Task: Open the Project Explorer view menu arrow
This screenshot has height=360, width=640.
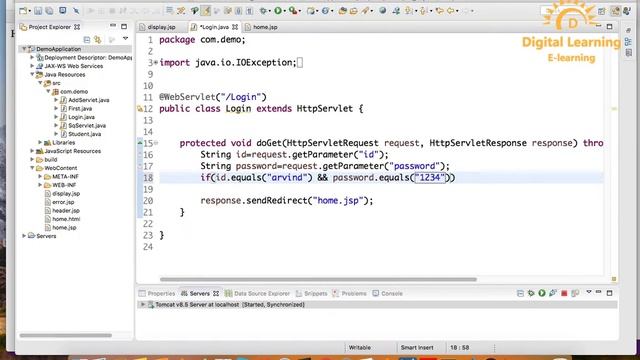Action: tap(125, 39)
